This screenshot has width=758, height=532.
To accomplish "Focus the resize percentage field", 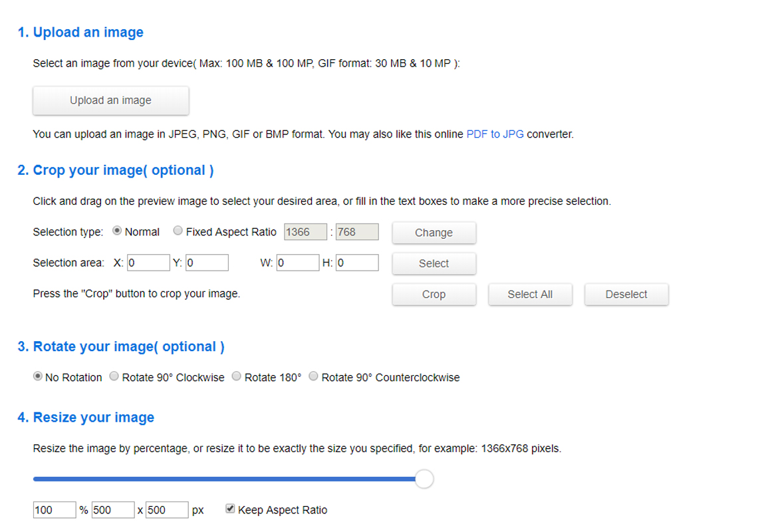I will click(55, 510).
